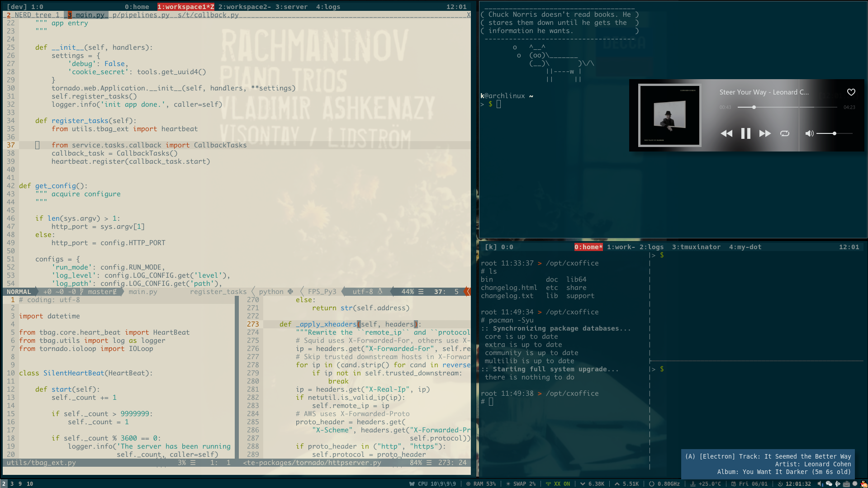This screenshot has height=488, width=868.
Task: Switch to vim tab 3 main.py
Action: pyautogui.click(x=86, y=15)
